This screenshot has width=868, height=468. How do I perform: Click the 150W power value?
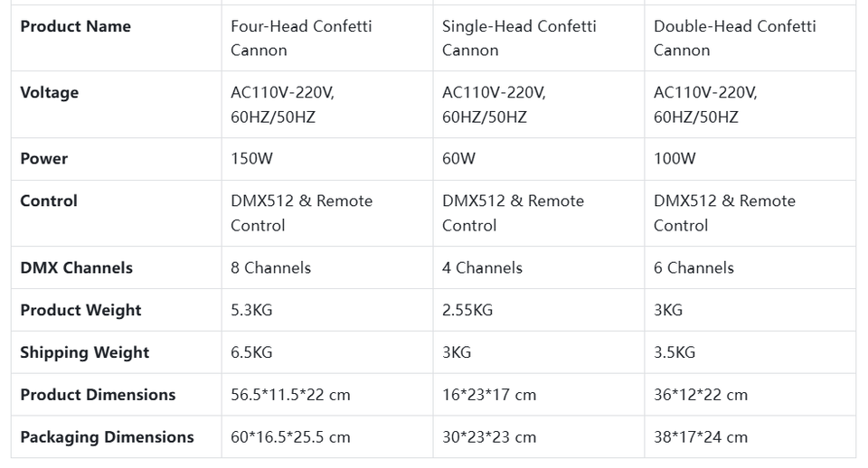[252, 159]
